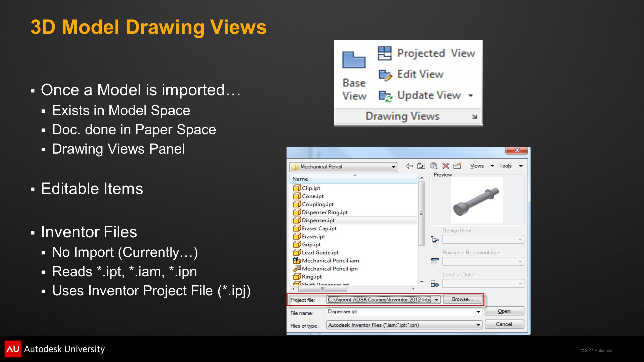This screenshot has height=362, width=644.
Task: Click the file list vertical scrollbar
Action: tap(422, 213)
